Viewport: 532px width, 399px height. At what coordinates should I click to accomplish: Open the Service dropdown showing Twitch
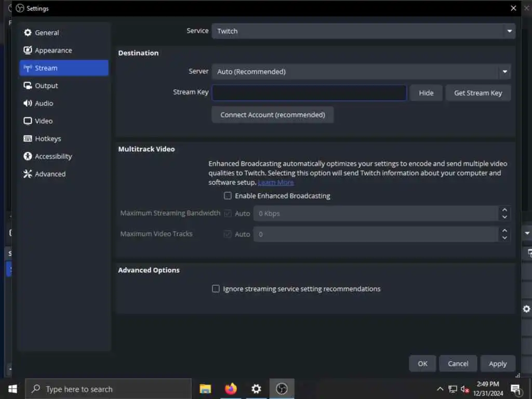coord(364,31)
